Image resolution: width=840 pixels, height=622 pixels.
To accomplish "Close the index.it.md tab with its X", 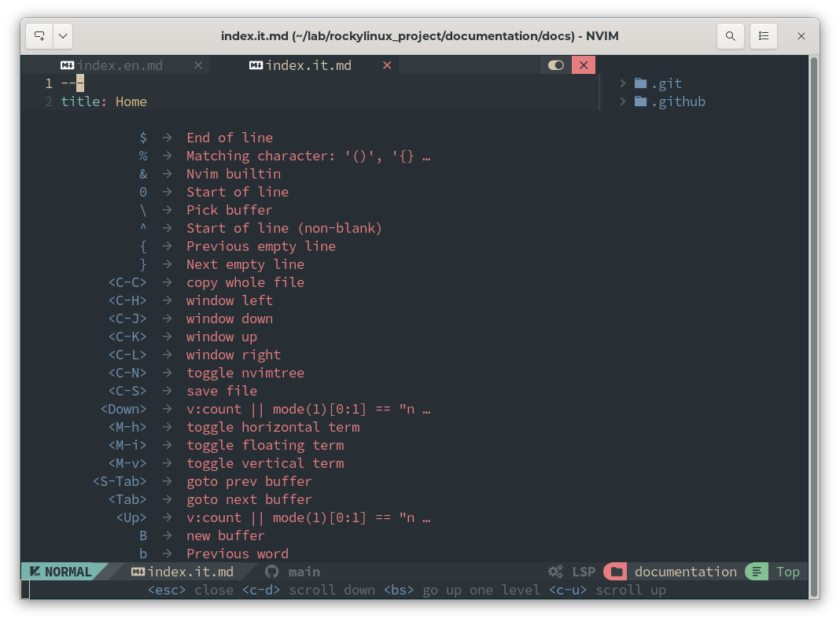I will (x=387, y=65).
